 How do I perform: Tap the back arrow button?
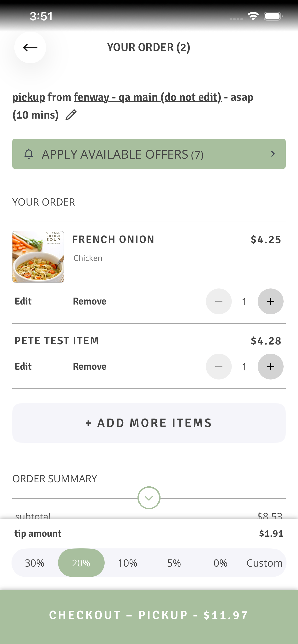[x=30, y=47]
